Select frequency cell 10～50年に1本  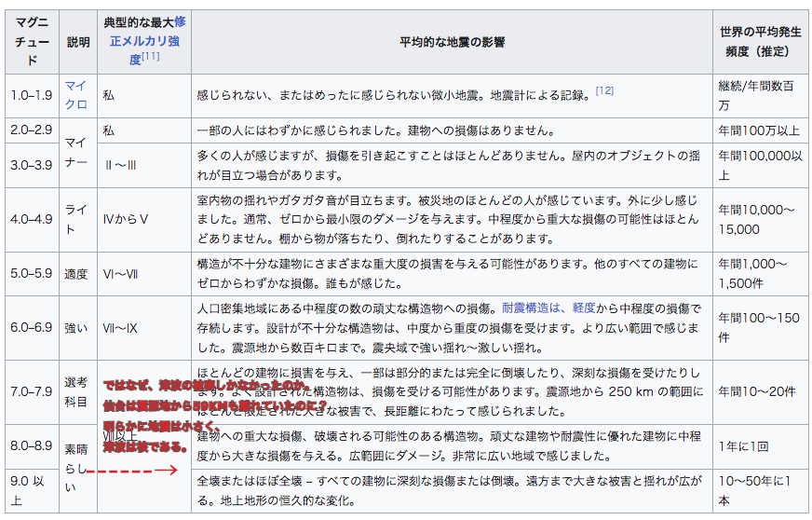point(760,490)
